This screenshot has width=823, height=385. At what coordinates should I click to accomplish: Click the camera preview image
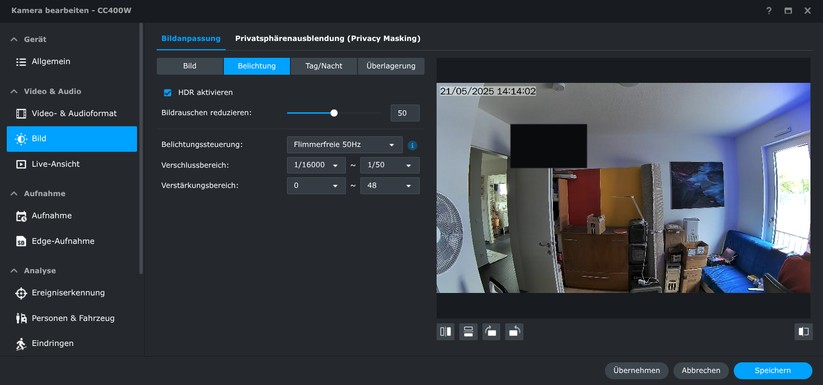(624, 188)
